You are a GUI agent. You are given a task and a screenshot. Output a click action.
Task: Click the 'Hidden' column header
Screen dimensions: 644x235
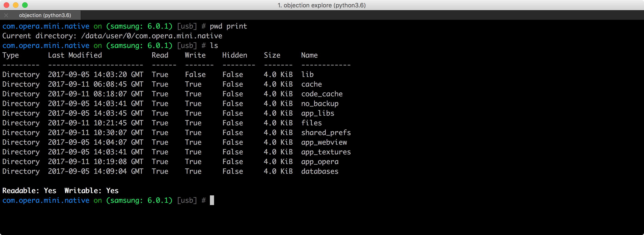click(x=235, y=55)
